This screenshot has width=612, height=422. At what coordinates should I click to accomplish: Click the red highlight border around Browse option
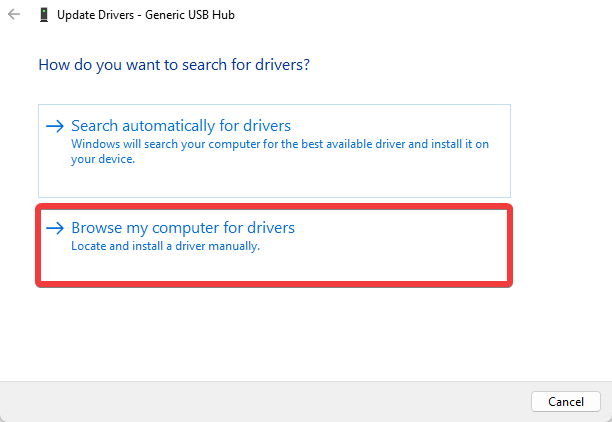click(x=274, y=207)
